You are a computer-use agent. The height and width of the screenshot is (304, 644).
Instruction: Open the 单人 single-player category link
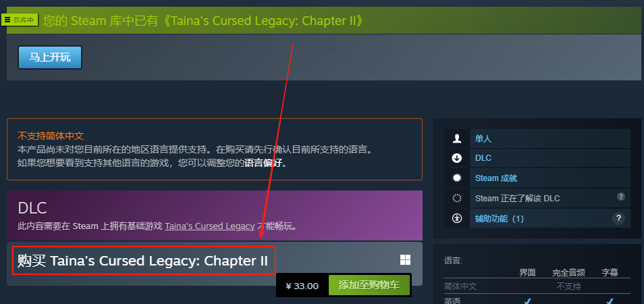point(483,139)
